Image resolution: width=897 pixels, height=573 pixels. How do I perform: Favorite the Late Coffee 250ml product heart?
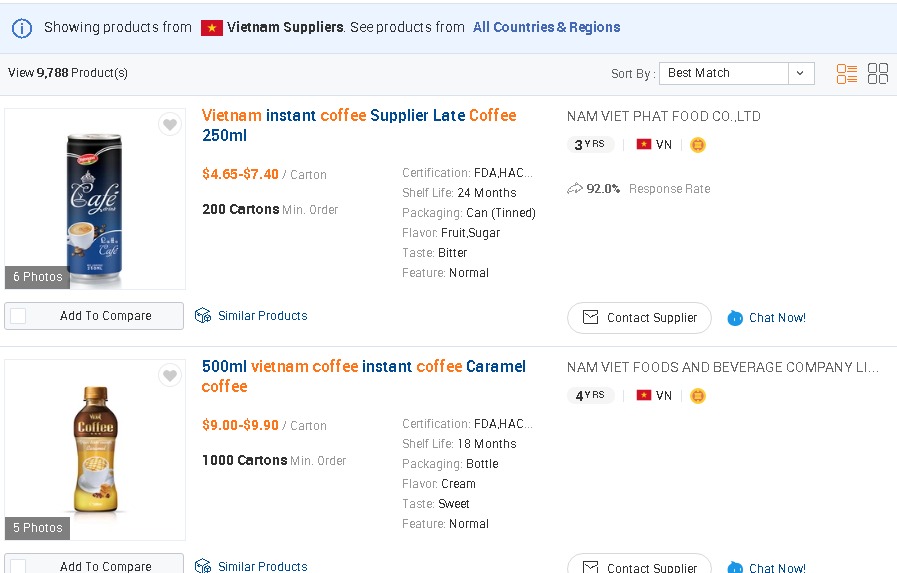(x=170, y=124)
